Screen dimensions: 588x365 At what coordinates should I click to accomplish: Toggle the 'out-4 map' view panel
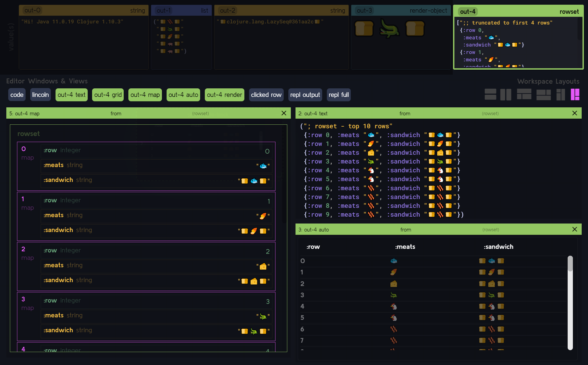pyautogui.click(x=145, y=94)
